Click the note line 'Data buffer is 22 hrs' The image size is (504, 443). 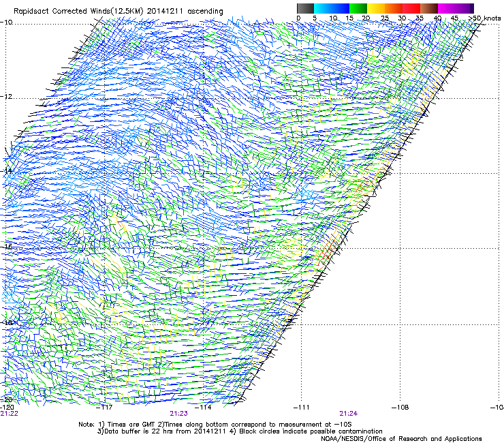240,431
